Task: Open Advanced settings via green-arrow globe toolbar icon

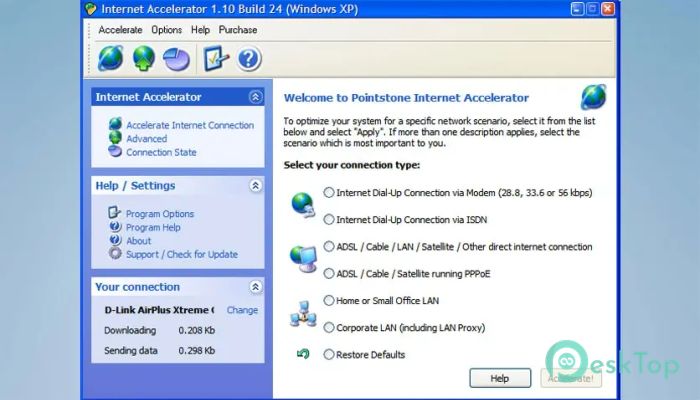Action: tap(144, 58)
